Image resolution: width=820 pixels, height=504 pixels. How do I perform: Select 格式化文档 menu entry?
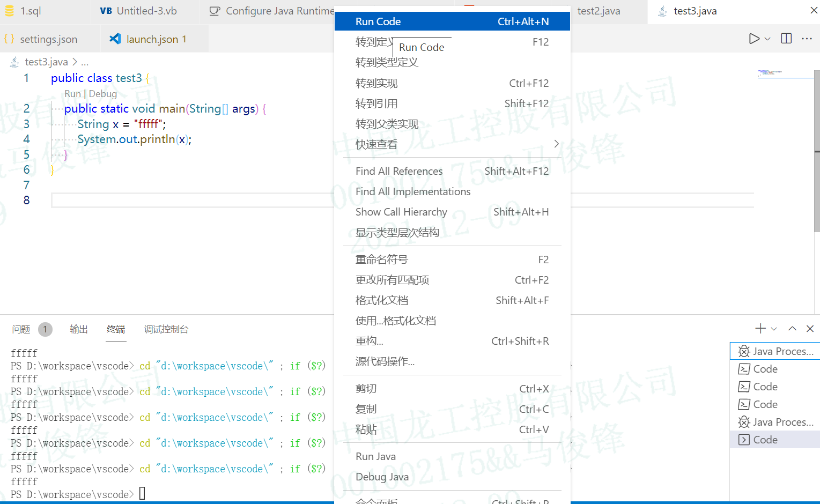coord(452,300)
